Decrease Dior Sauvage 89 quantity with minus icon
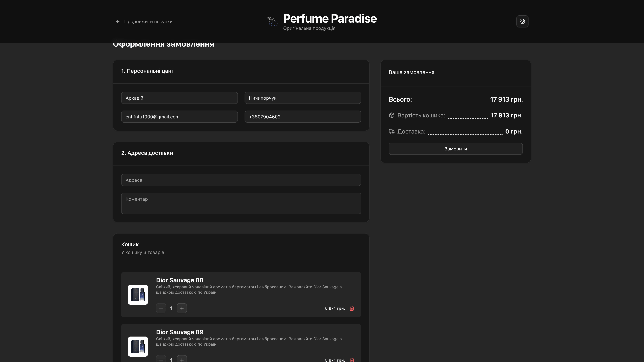Viewport: 644px width, 362px height. click(x=161, y=360)
